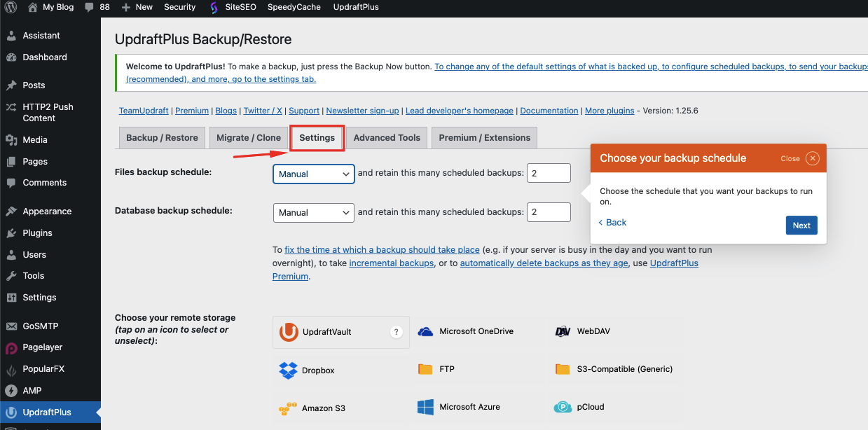Screen dimensions: 868x430
Task: Open Settings sliders icon in sidebar
Action: point(11,298)
